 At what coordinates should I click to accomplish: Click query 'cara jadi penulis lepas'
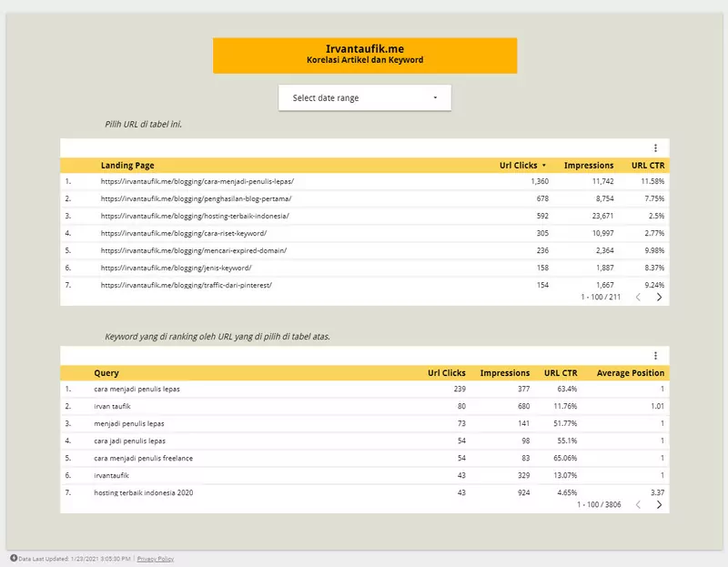[129, 440]
